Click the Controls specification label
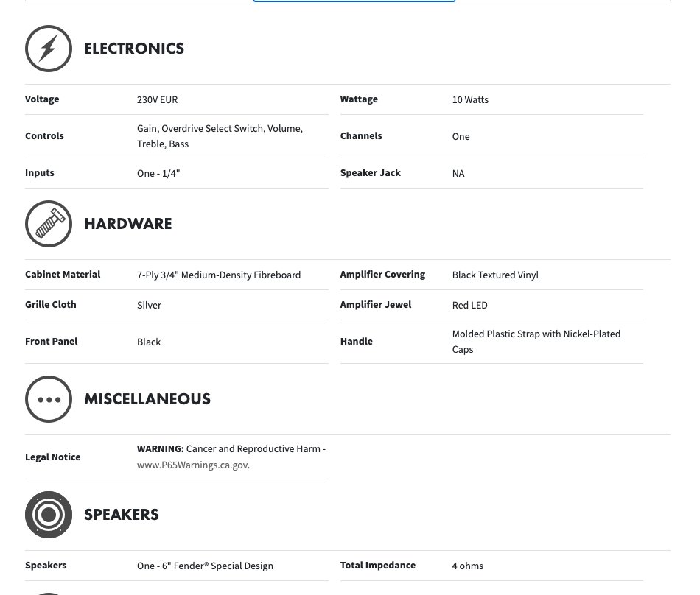This screenshot has width=700, height=595. [x=44, y=136]
